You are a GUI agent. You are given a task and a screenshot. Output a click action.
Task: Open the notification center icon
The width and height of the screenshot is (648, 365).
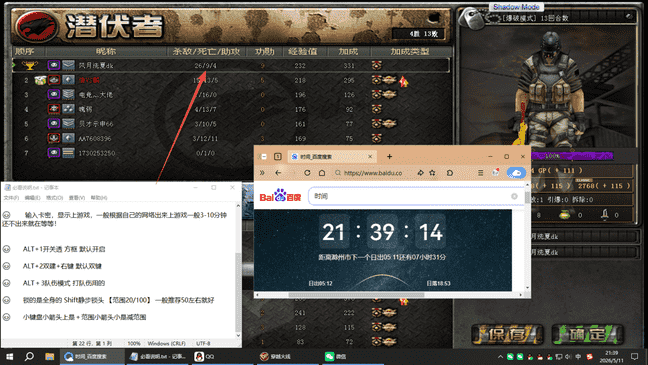pos(635,356)
